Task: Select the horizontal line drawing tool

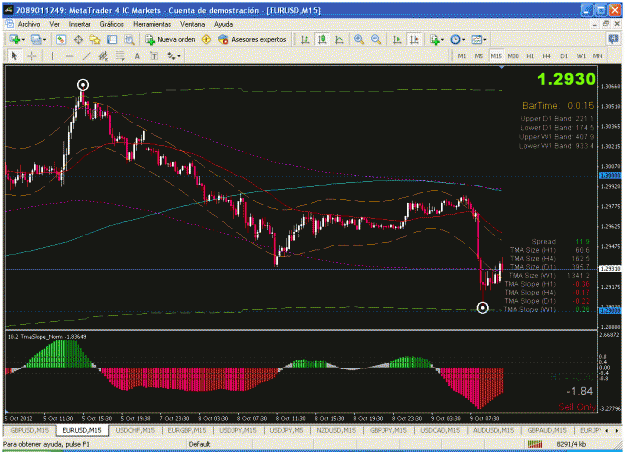Action: tap(69, 56)
